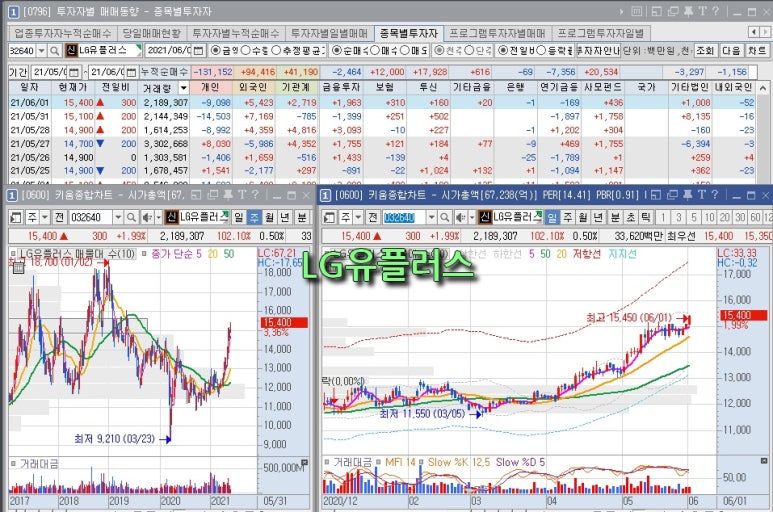Open the 주 dropdown arrow in the left chart toolbar
This screenshot has height=512, width=773.
click(45, 217)
